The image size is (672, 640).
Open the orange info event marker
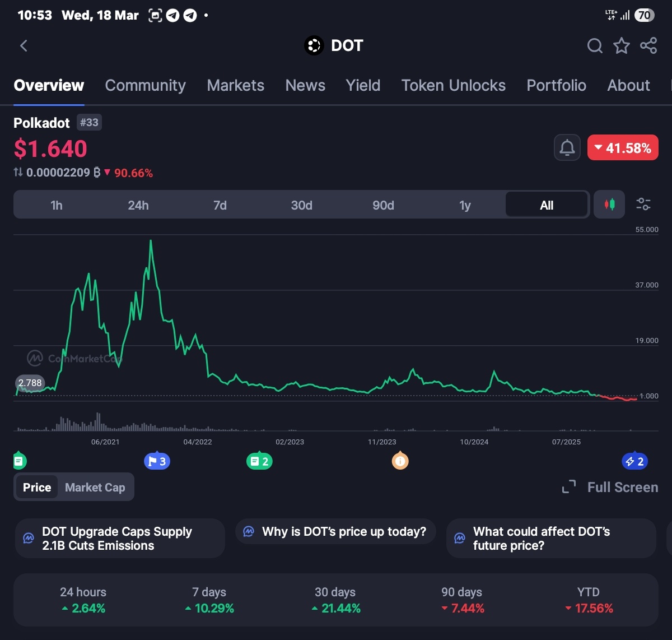400,461
